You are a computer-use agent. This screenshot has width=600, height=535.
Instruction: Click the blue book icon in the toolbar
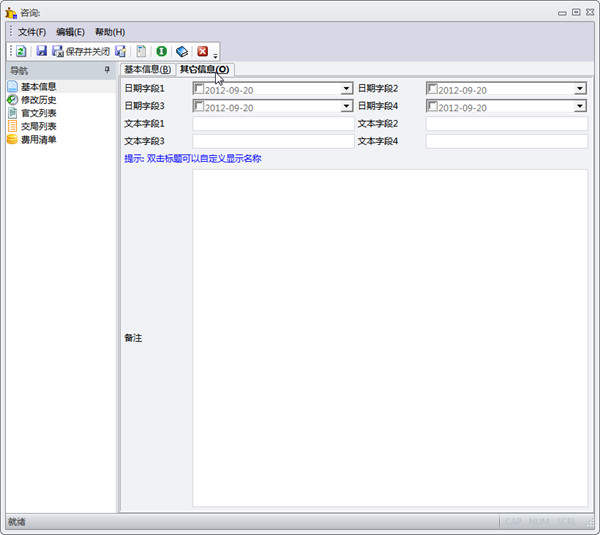(182, 51)
